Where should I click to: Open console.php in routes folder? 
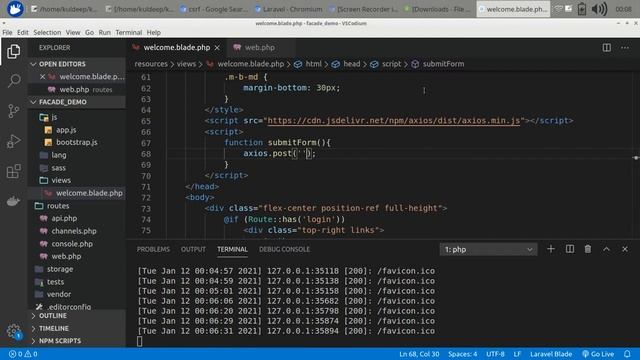click(x=72, y=244)
